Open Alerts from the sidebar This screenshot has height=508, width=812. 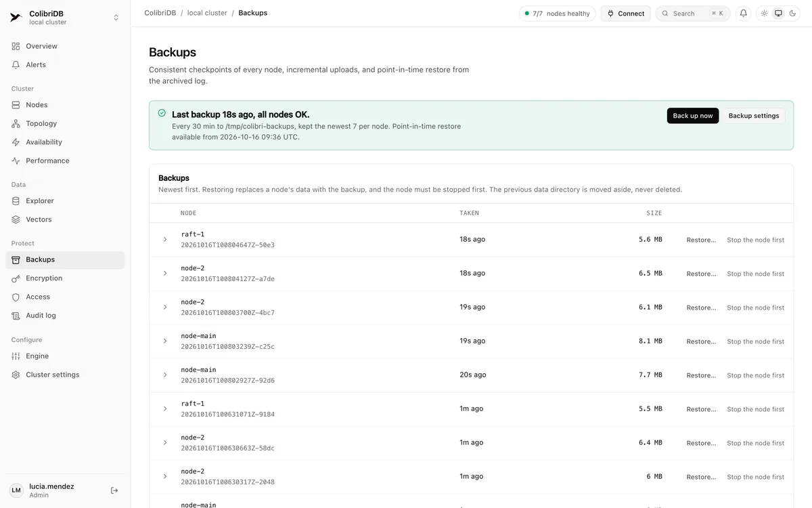click(x=65, y=65)
